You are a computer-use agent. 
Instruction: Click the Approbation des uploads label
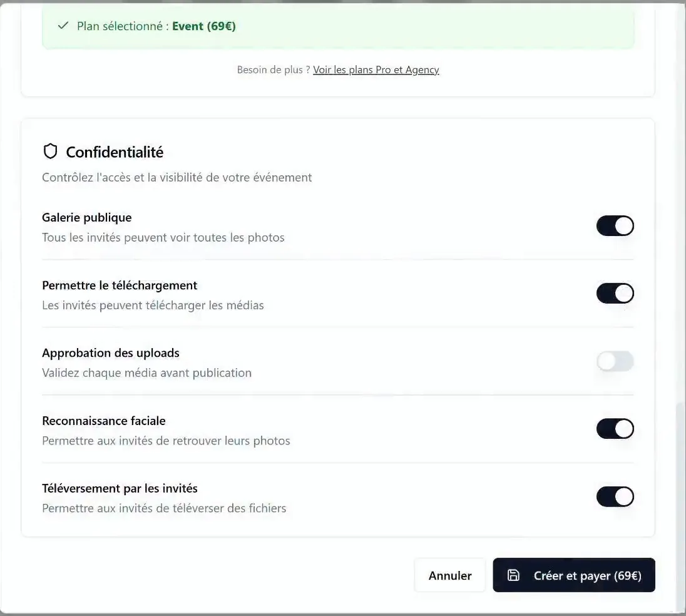point(111,353)
